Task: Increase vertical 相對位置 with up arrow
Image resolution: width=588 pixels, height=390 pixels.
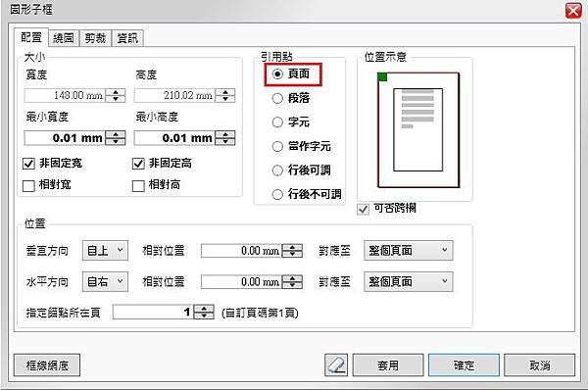Action: 292,247
